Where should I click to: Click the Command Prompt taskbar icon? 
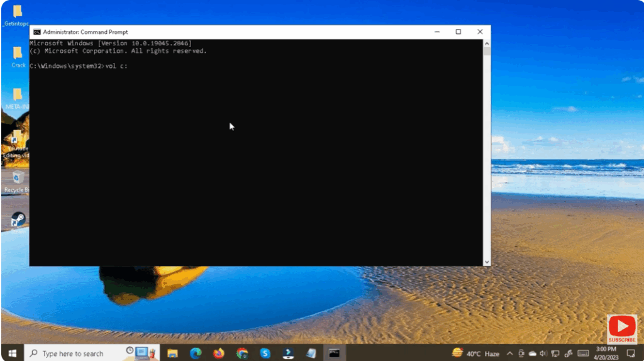coord(334,353)
